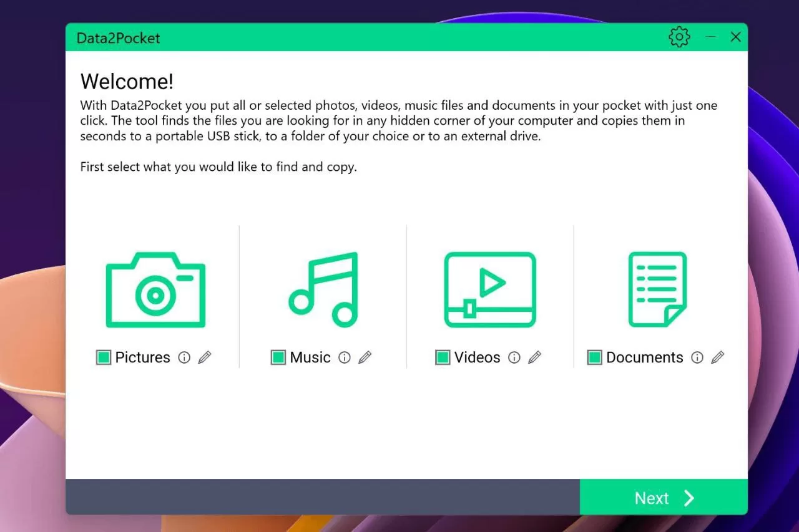The height and width of the screenshot is (532, 799).
Task: Uncheck the Videos checkbox
Action: [443, 357]
